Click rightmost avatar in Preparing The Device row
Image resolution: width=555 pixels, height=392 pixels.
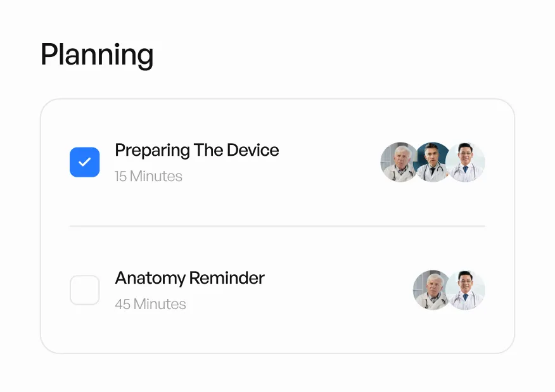coord(466,162)
